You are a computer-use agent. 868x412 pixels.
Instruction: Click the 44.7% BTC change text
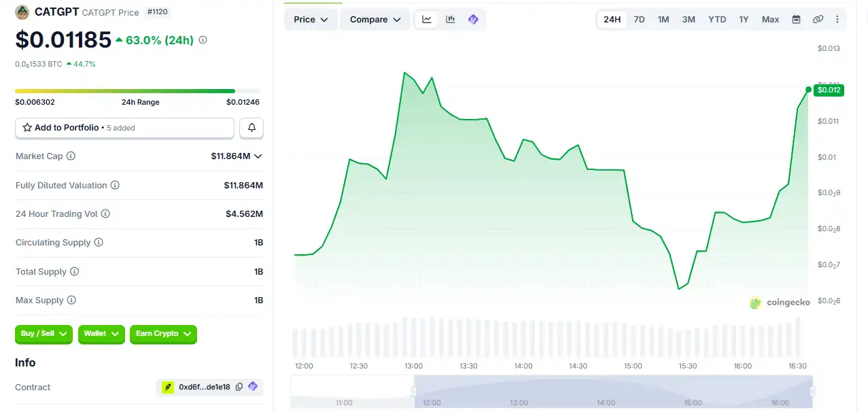pyautogui.click(x=84, y=64)
